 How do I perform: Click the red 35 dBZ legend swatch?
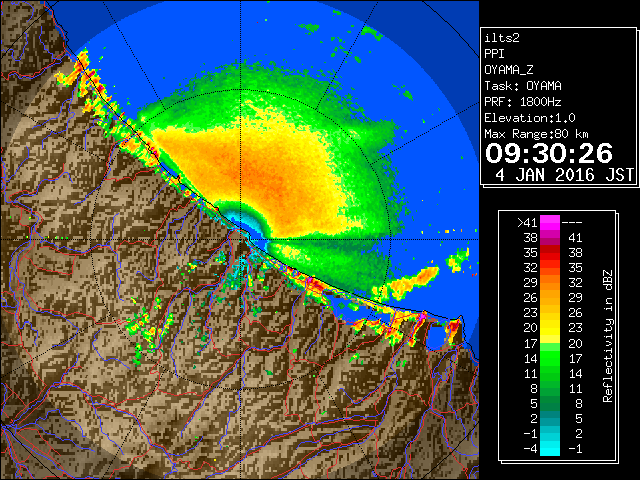click(550, 252)
